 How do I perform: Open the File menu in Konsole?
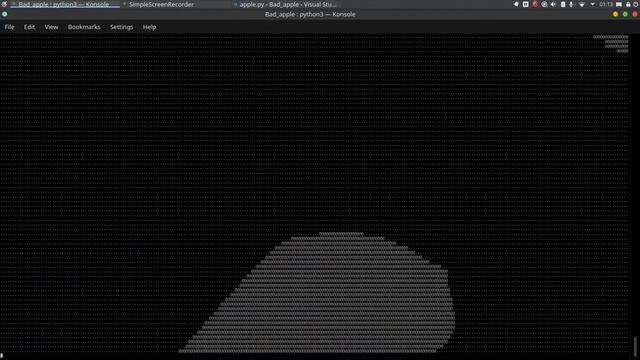click(x=9, y=27)
